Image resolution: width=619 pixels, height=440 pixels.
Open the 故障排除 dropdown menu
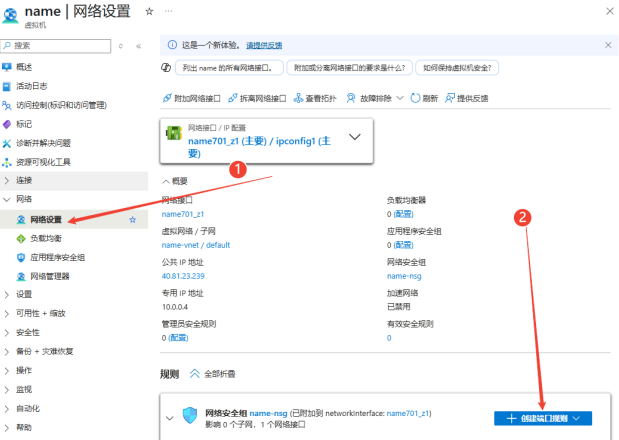coord(374,98)
